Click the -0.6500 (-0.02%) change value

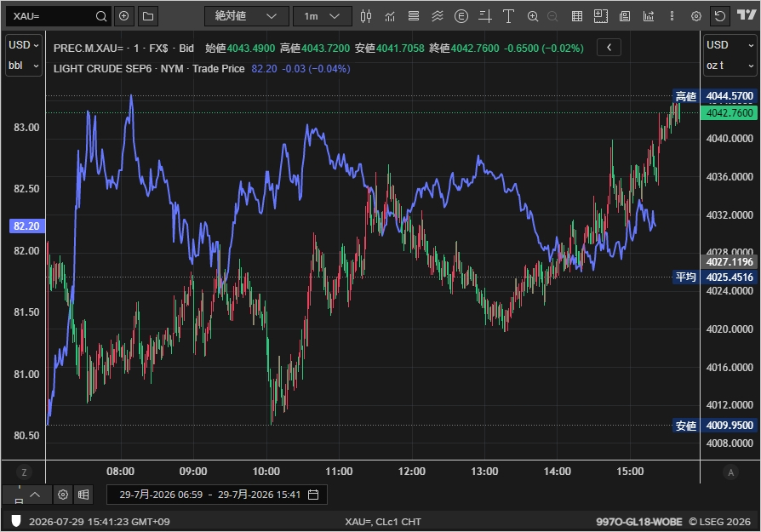tap(544, 48)
